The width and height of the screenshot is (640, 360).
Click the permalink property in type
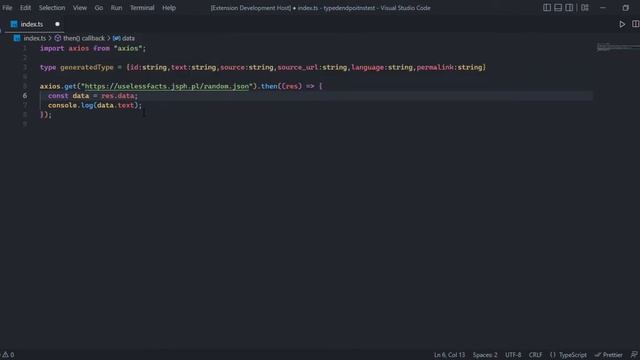pyautogui.click(x=435, y=67)
